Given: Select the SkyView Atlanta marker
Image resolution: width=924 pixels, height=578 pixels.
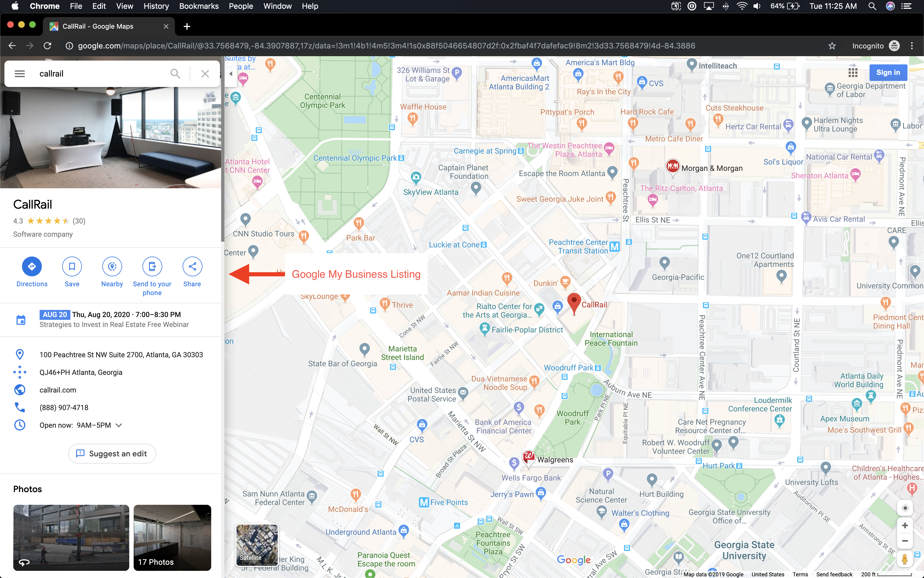Looking at the screenshot, I should pyautogui.click(x=416, y=177).
